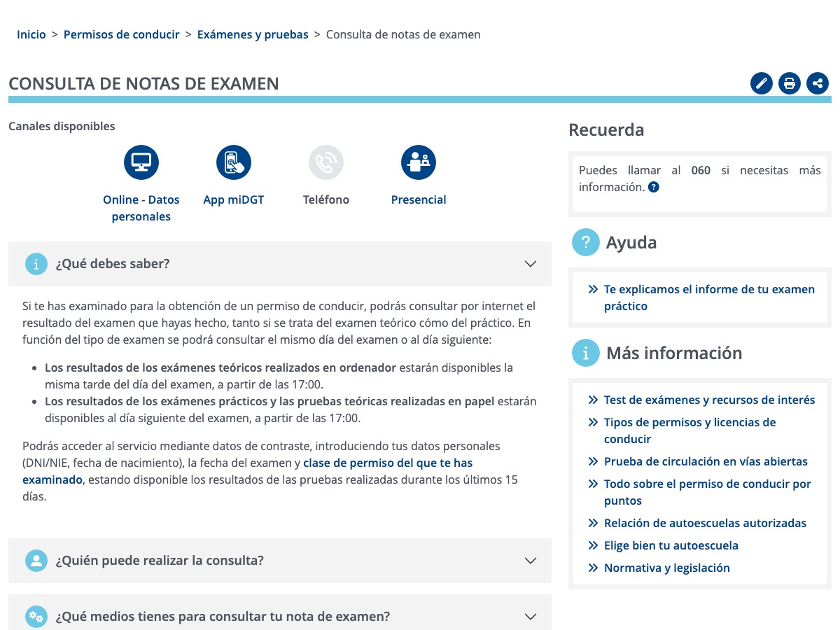Open Normativa y legislación link

click(x=667, y=568)
